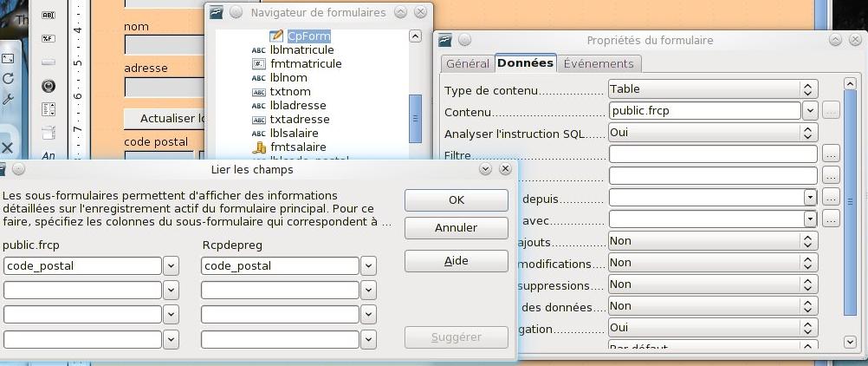Click the ellipsis button on the 'avec' row
Image resolution: width=868 pixels, height=366 pixels.
(x=831, y=219)
